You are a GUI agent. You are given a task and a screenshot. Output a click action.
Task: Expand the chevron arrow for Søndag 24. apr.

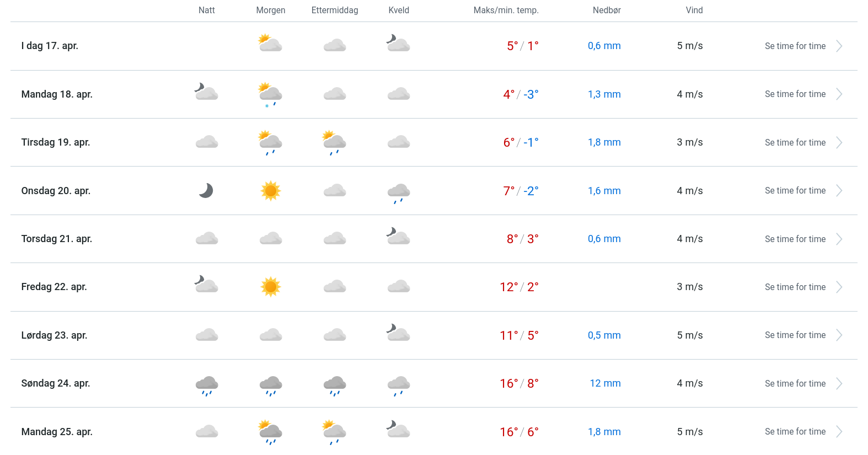(839, 383)
